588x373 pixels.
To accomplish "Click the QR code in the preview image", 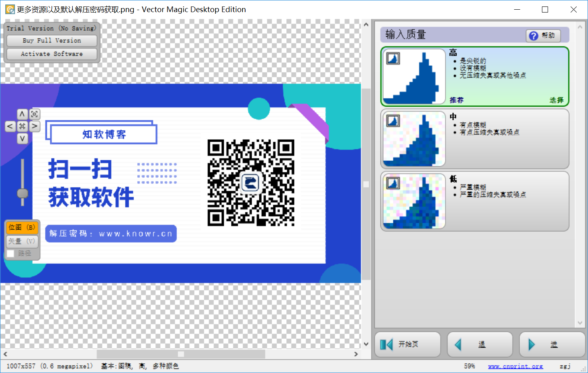I will pos(251,183).
